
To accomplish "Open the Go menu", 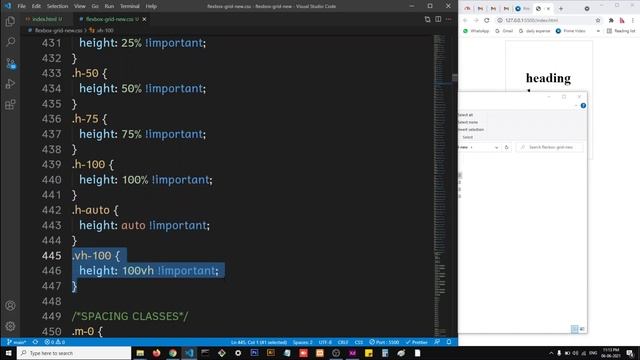I will 95,6.
